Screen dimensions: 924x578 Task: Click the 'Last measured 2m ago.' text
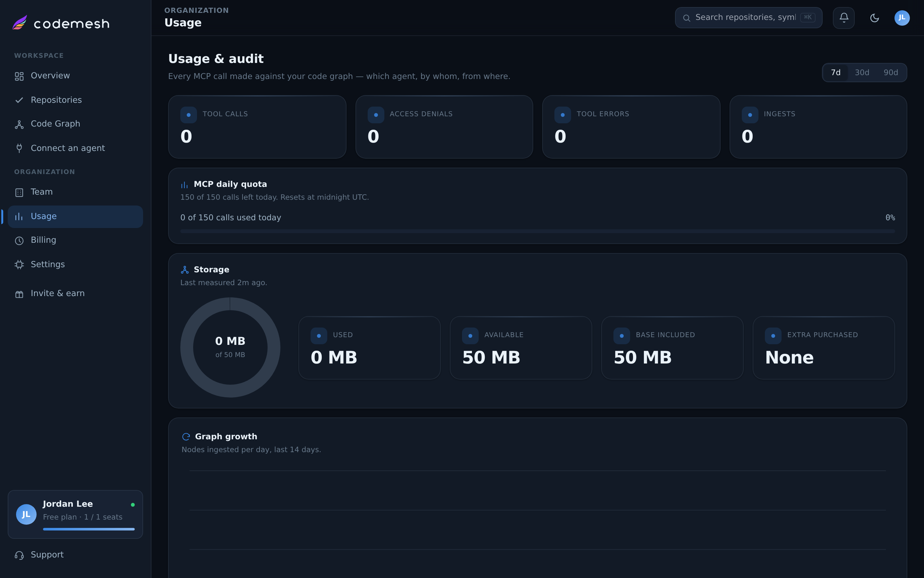pos(224,283)
